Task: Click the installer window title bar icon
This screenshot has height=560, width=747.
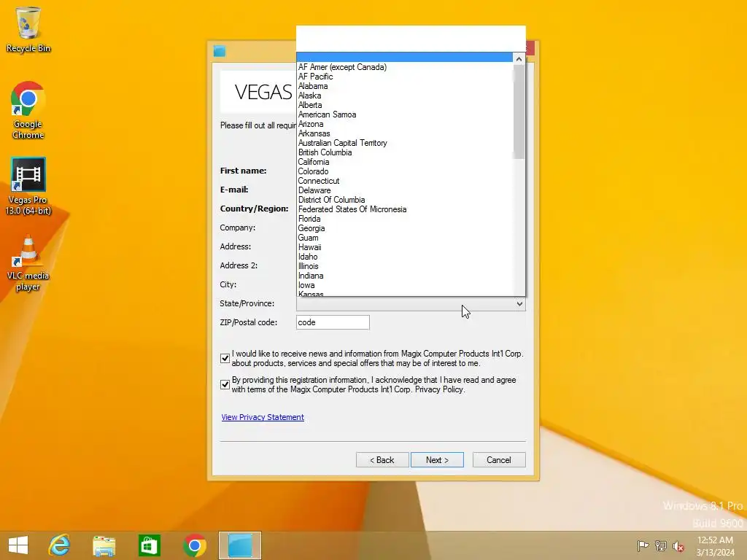Action: (219, 51)
